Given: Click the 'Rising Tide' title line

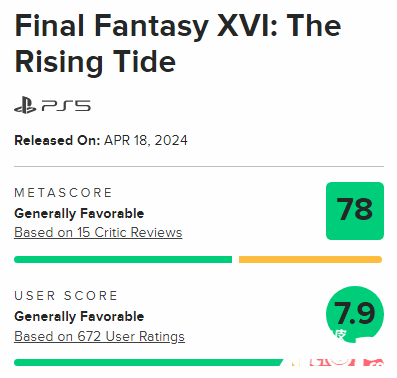Looking at the screenshot, I should tap(95, 62).
